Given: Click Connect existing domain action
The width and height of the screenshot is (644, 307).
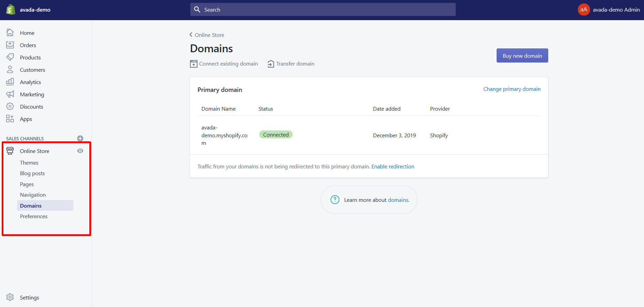Looking at the screenshot, I should (224, 64).
